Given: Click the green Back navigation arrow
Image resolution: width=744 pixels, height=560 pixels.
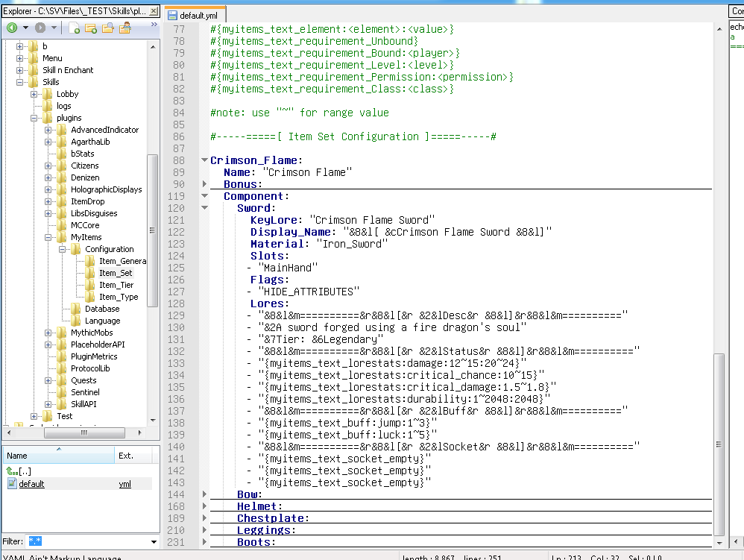Looking at the screenshot, I should (12, 28).
